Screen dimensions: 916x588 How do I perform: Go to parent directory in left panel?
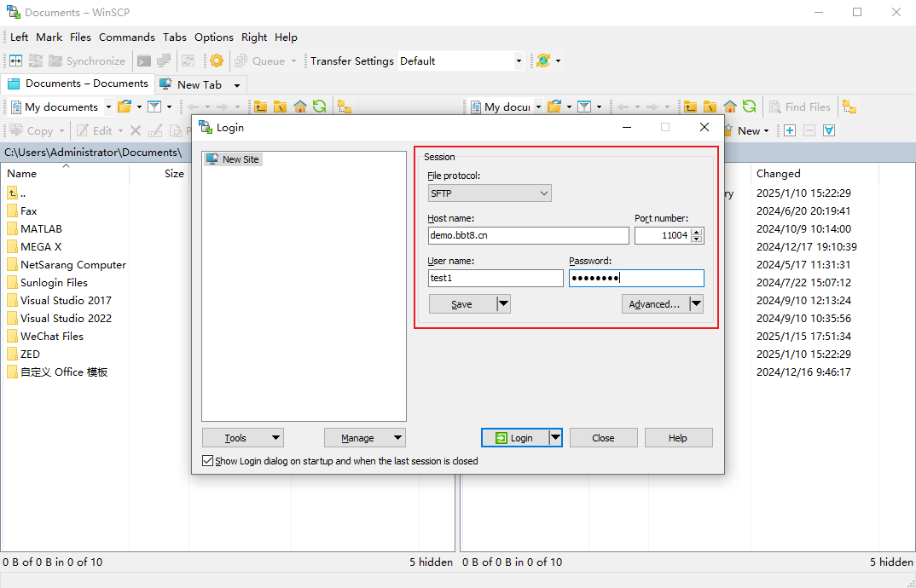click(260, 107)
